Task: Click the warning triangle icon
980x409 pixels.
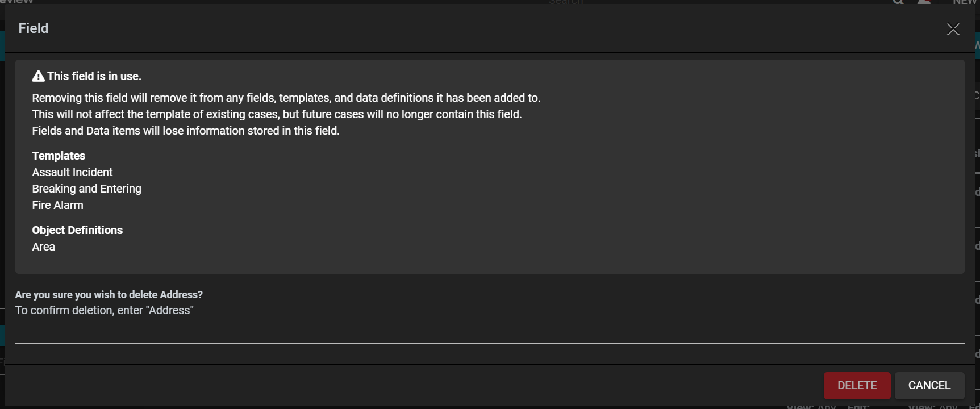Action: 38,76
